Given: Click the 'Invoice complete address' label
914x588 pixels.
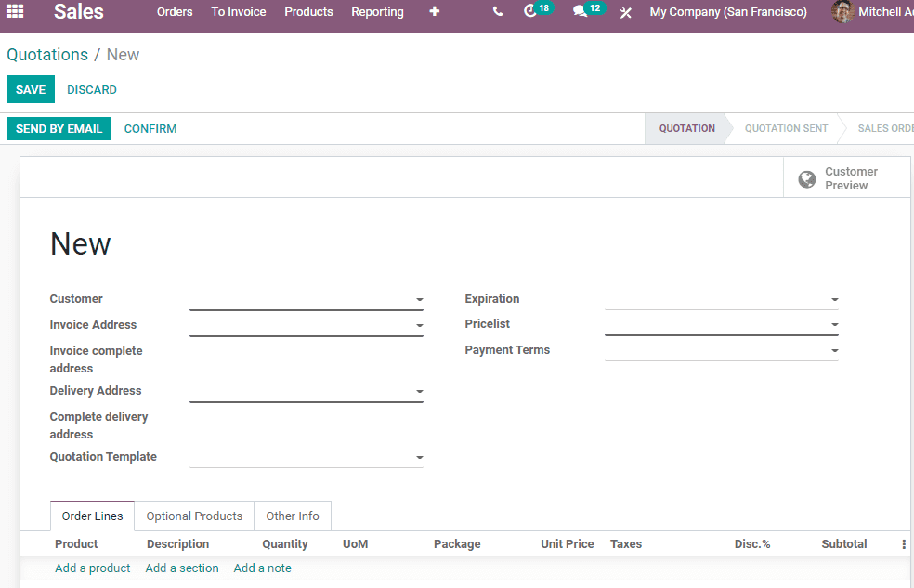Looking at the screenshot, I should pos(97,359).
